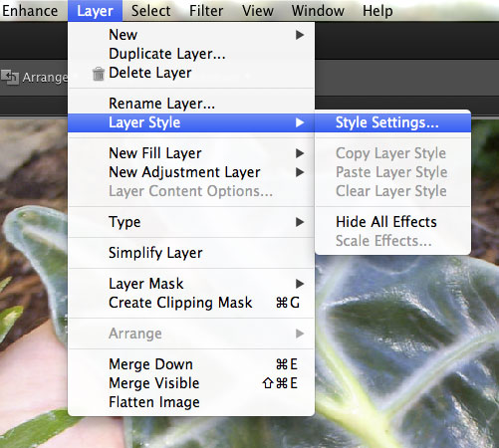Open the Enhance menu
This screenshot has width=499, height=448.
click(x=30, y=11)
